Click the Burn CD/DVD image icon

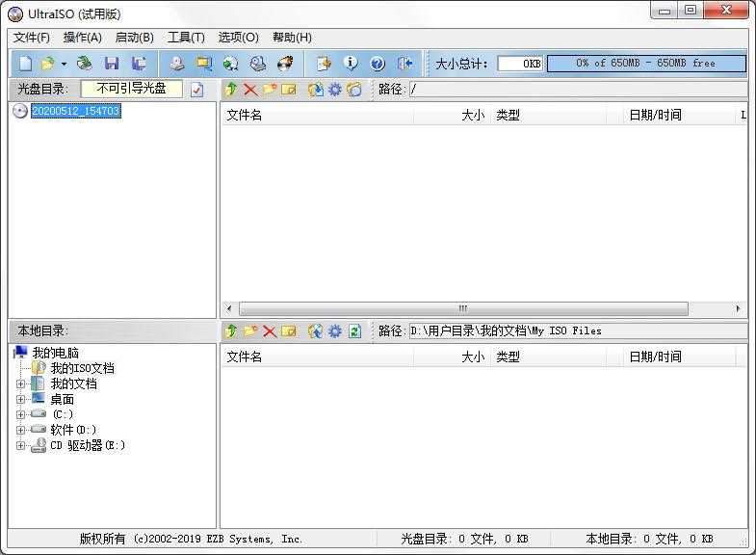pos(285,64)
